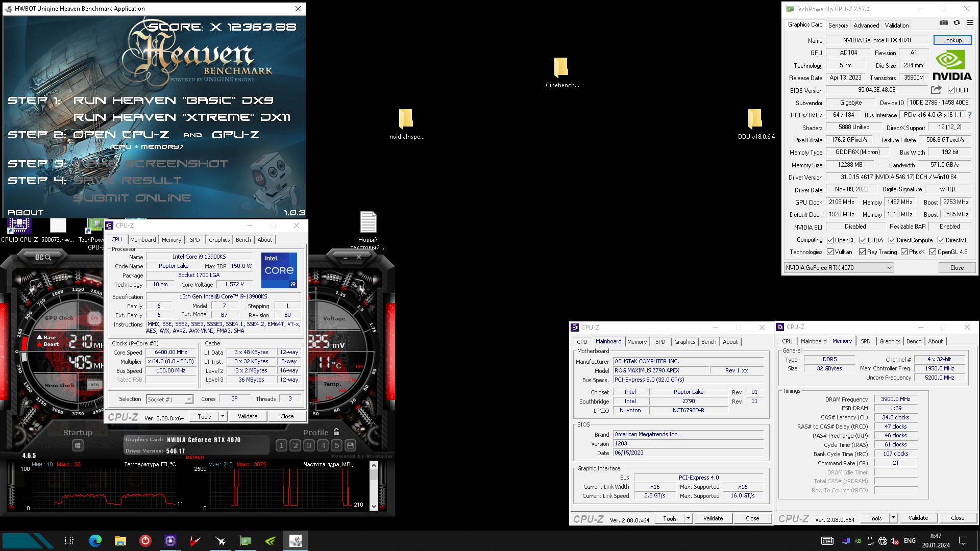This screenshot has height=551, width=980.
Task: Click the Afterburner Startup Windows icon
Action: point(78,445)
